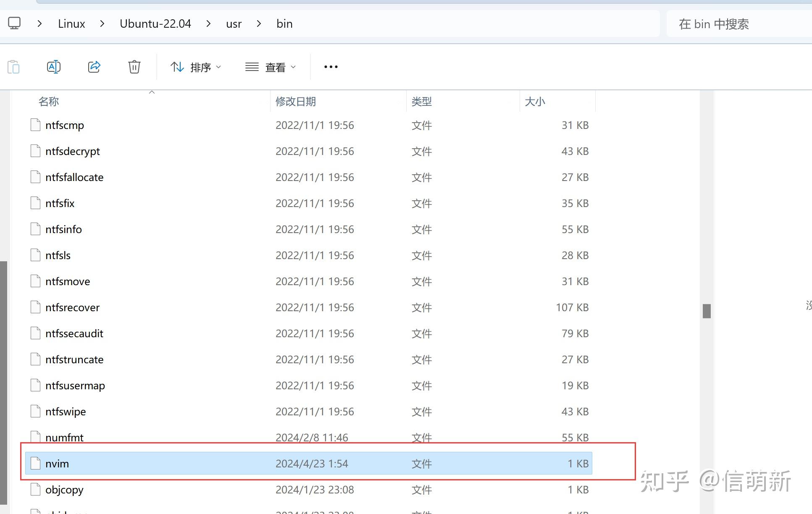812x514 pixels.
Task: Click the Paste clipboard icon
Action: pos(13,67)
